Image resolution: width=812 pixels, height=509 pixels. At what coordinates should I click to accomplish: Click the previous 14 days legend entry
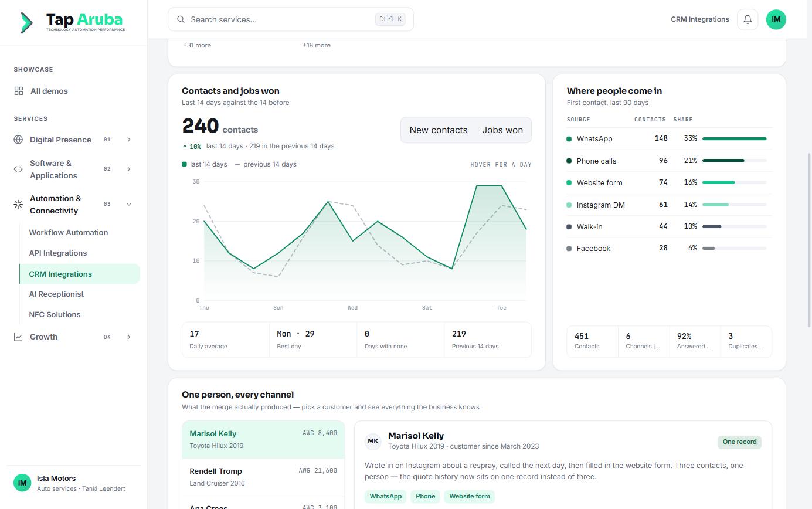[266, 164]
